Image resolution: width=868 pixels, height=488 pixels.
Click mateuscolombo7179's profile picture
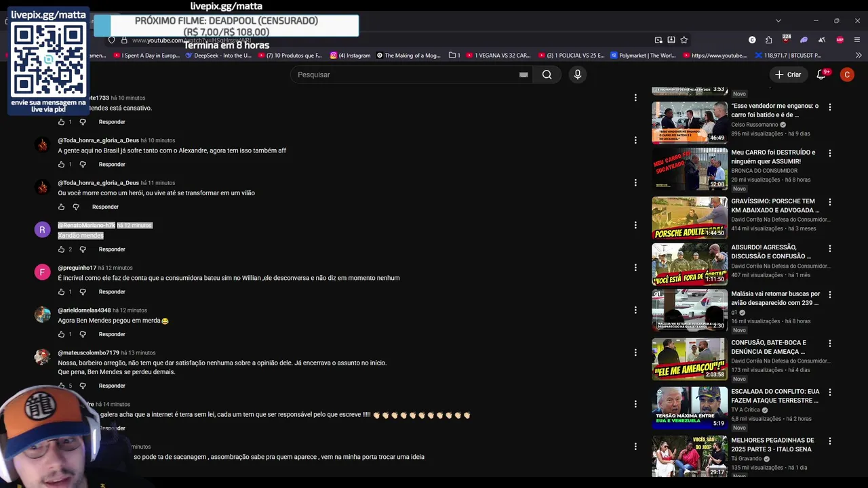coord(42,357)
